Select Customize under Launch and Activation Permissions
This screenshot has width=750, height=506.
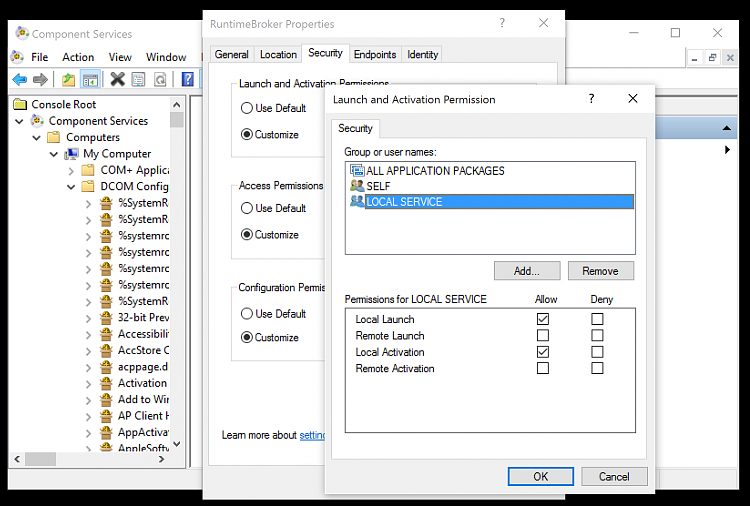(247, 134)
